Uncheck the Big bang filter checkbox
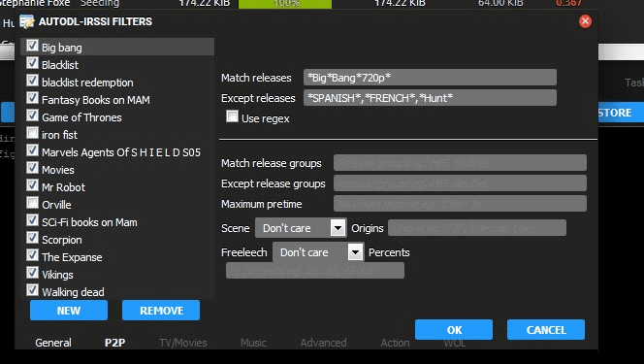Image resolution: width=644 pixels, height=364 pixels. [x=32, y=46]
